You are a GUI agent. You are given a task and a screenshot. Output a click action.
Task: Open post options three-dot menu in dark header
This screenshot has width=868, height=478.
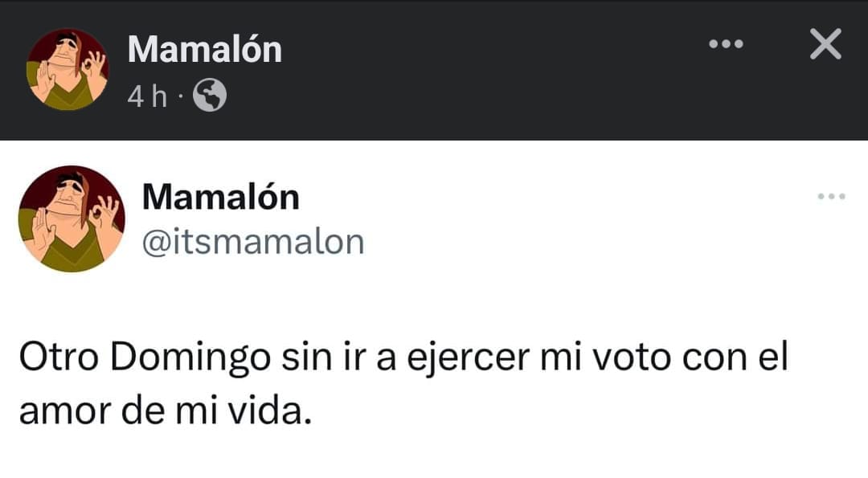726,45
